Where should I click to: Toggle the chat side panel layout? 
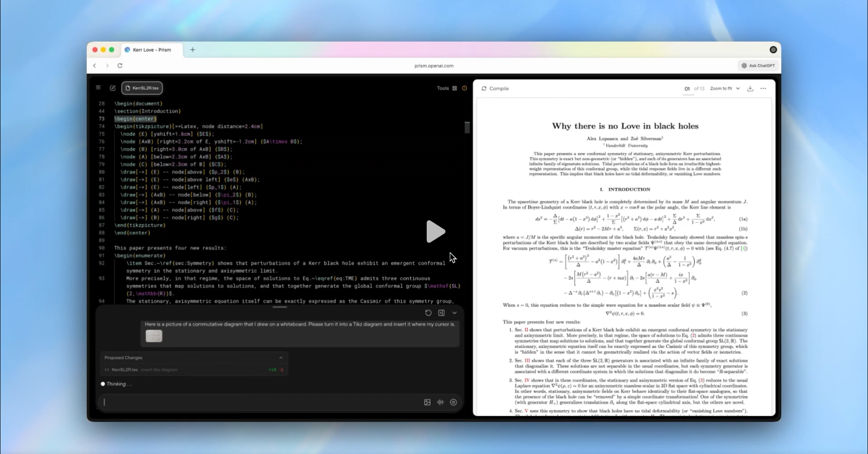(x=441, y=313)
